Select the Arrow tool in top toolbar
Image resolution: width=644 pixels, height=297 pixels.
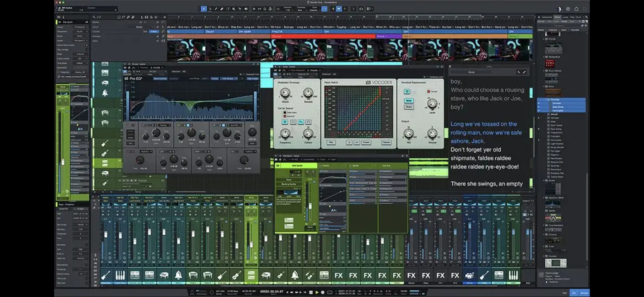[204, 9]
